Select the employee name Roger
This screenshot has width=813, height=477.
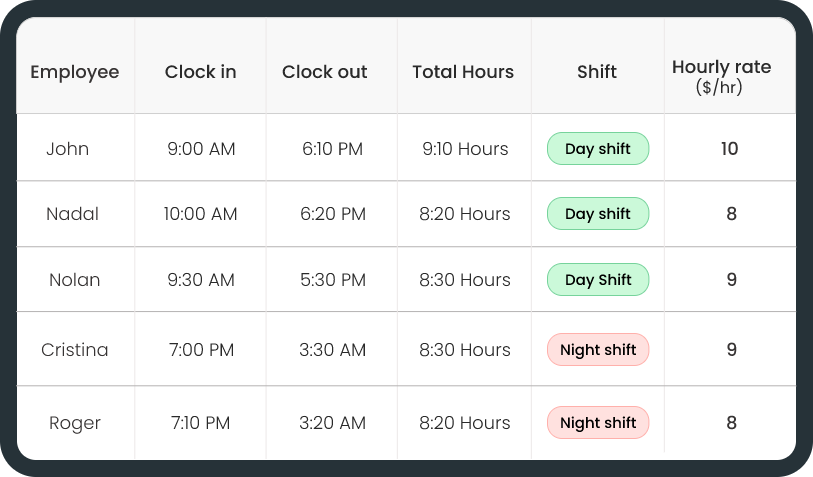click(75, 423)
